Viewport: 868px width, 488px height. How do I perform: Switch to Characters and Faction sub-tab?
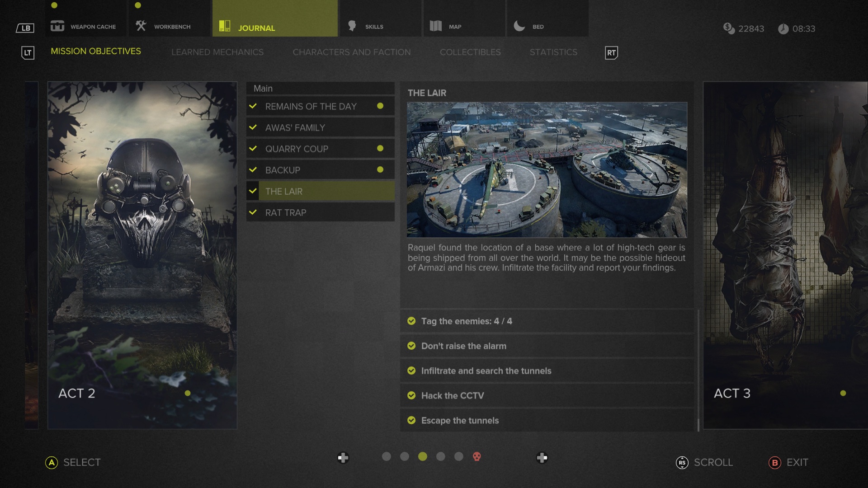tap(352, 52)
